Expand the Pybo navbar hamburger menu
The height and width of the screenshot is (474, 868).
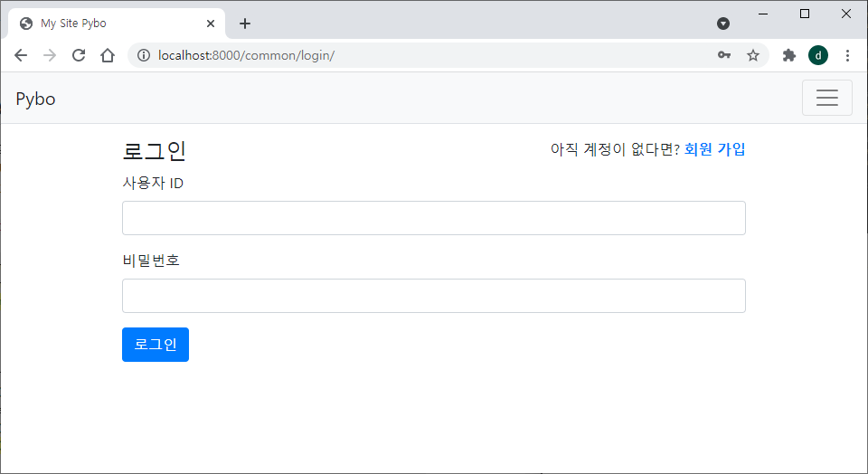coord(827,98)
